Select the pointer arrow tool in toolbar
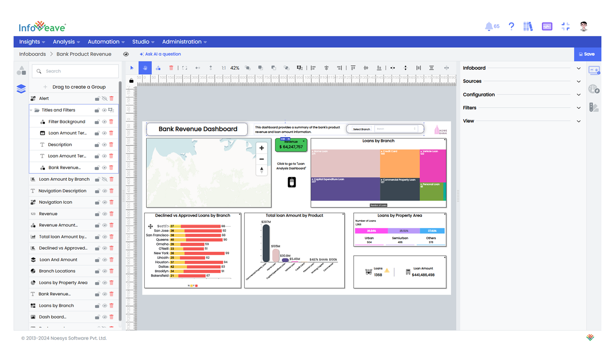The height and width of the screenshot is (364, 615). tap(132, 68)
